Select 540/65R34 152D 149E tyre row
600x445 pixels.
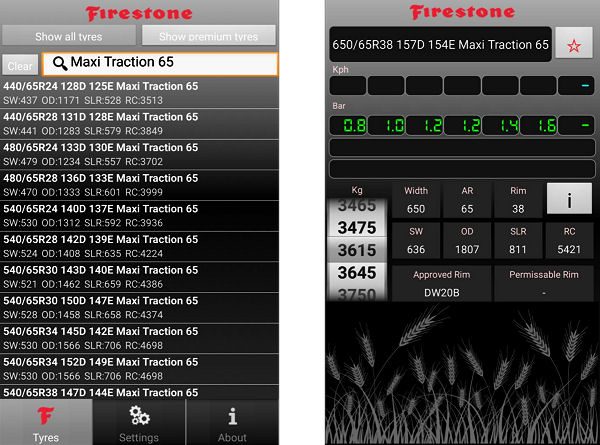click(x=139, y=369)
